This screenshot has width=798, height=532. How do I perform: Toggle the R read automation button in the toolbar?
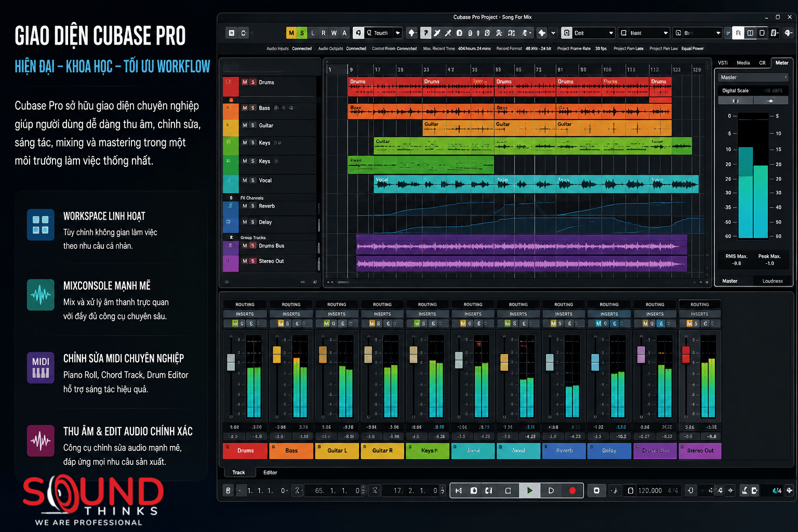[x=323, y=33]
